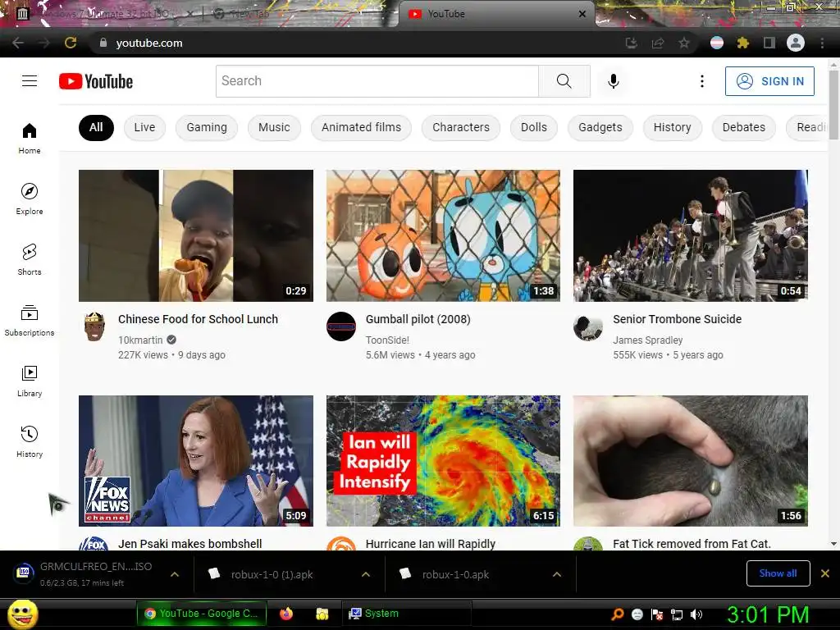The width and height of the screenshot is (840, 630).
Task: Click the search magnifier button
Action: pyautogui.click(x=564, y=81)
